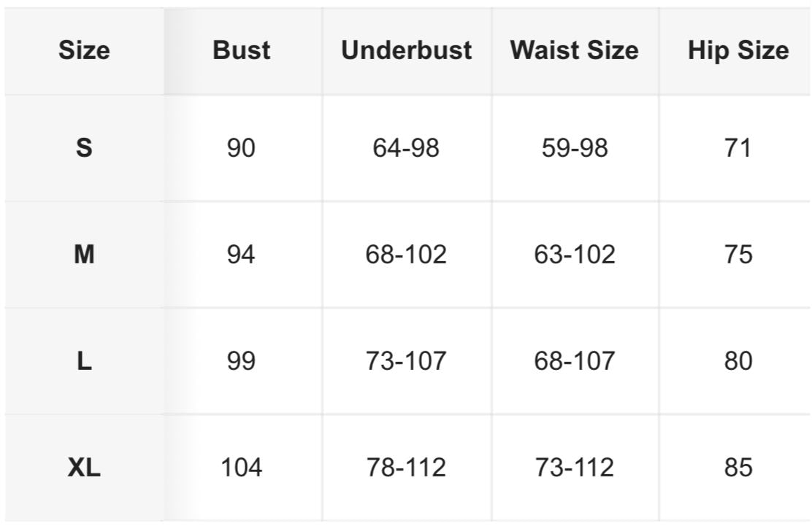The image size is (812, 526).
Task: Click the Waist Size header cell
Action: click(x=574, y=50)
